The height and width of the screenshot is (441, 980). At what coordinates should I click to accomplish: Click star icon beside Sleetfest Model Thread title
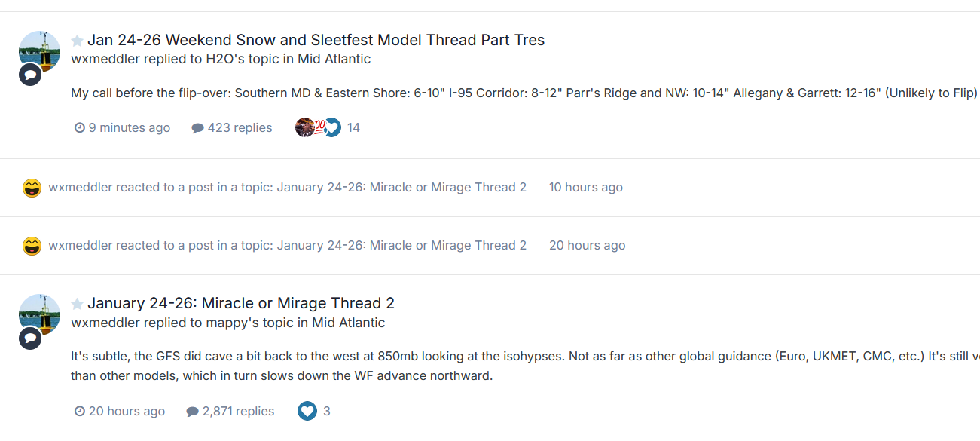pyautogui.click(x=77, y=41)
